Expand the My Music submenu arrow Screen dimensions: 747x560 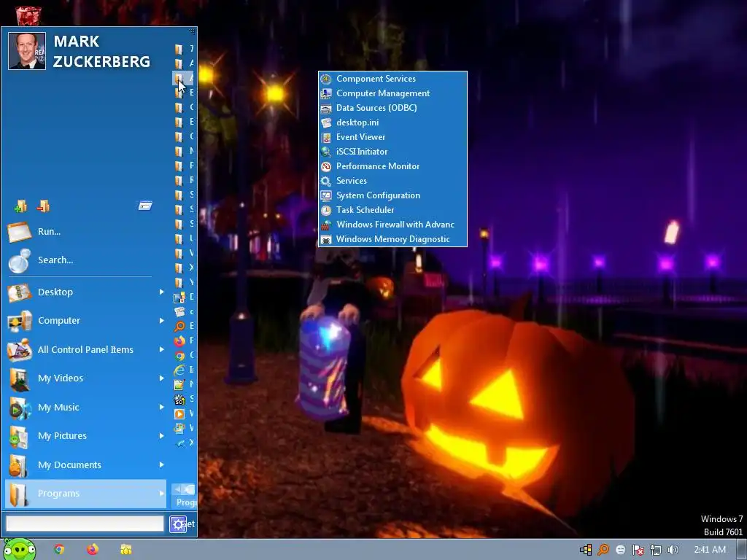point(161,407)
